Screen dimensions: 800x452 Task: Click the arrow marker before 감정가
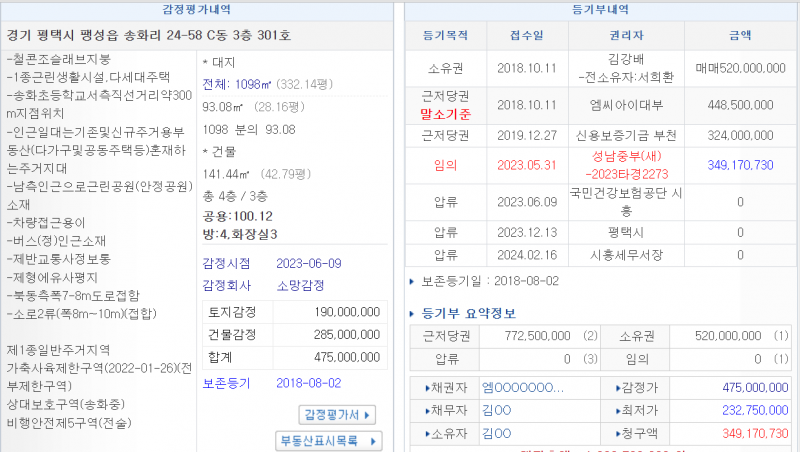(x=610, y=387)
